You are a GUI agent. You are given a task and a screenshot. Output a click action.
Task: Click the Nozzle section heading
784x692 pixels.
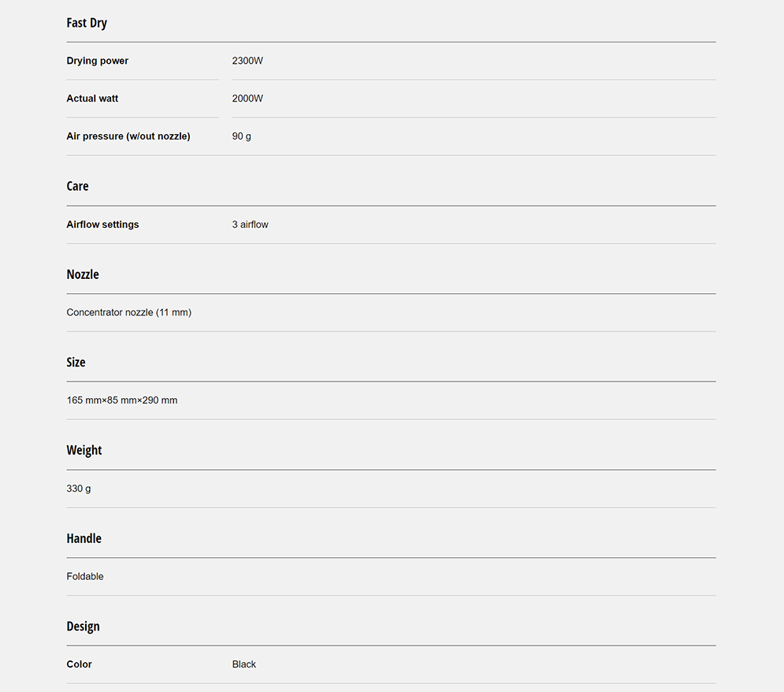click(x=83, y=274)
